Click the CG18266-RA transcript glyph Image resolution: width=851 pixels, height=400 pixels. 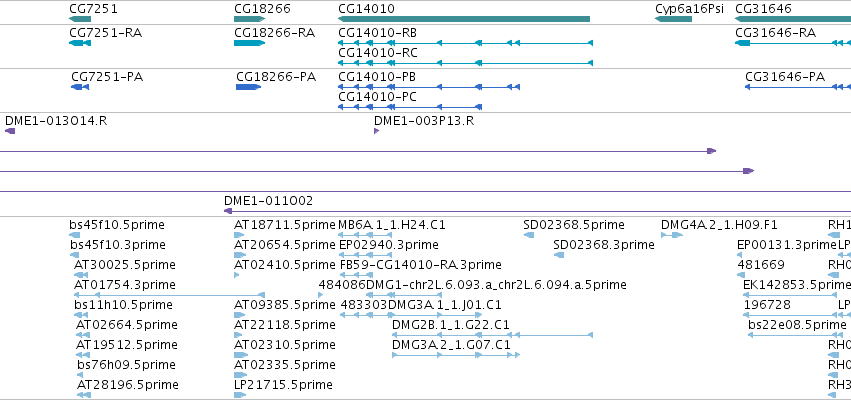(250, 43)
